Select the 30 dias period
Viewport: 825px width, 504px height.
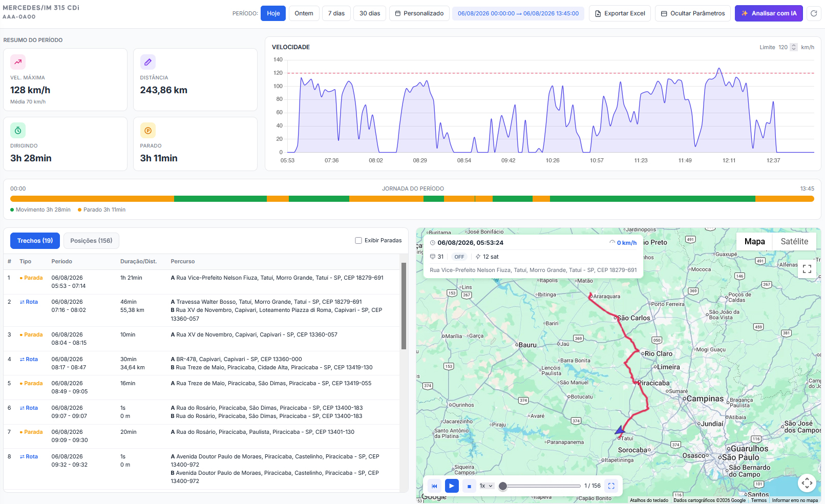pyautogui.click(x=370, y=13)
